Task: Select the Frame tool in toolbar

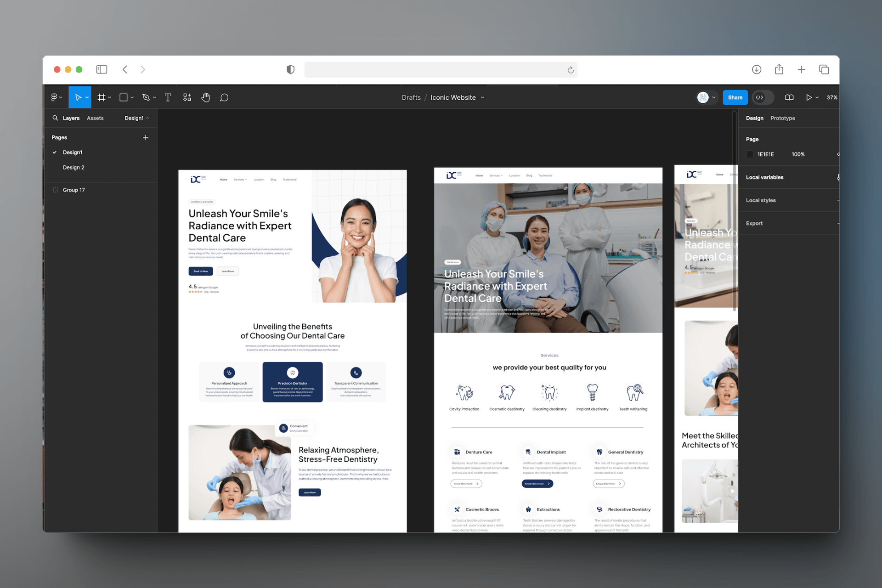Action: [x=102, y=98]
